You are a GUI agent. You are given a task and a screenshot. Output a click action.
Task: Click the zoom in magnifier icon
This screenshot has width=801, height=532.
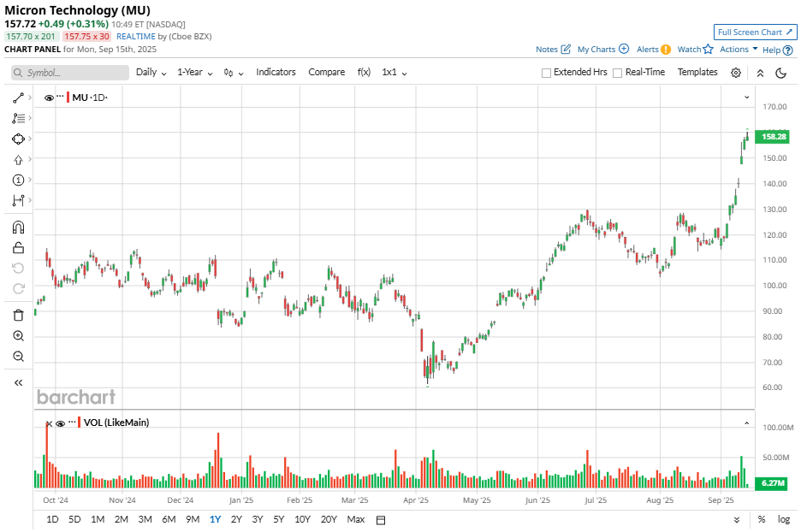click(18, 336)
